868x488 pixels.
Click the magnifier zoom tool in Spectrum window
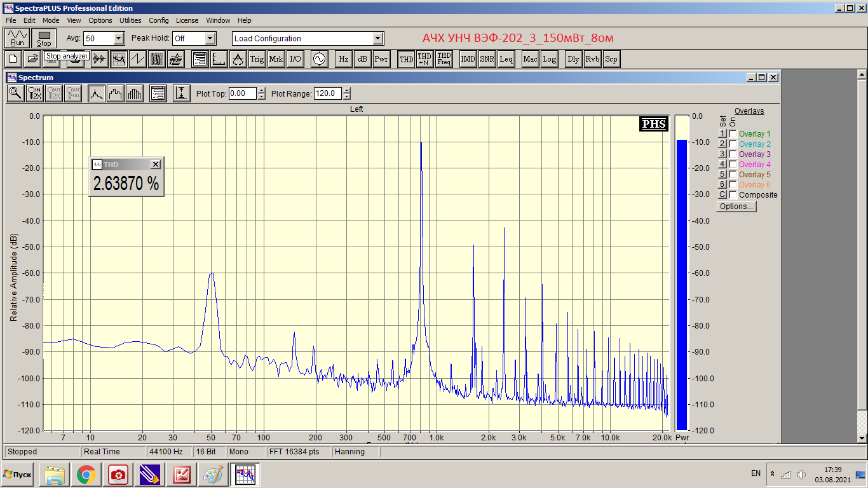coord(15,93)
